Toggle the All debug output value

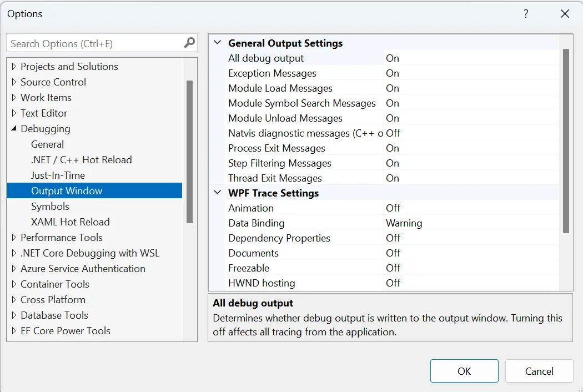[393, 58]
